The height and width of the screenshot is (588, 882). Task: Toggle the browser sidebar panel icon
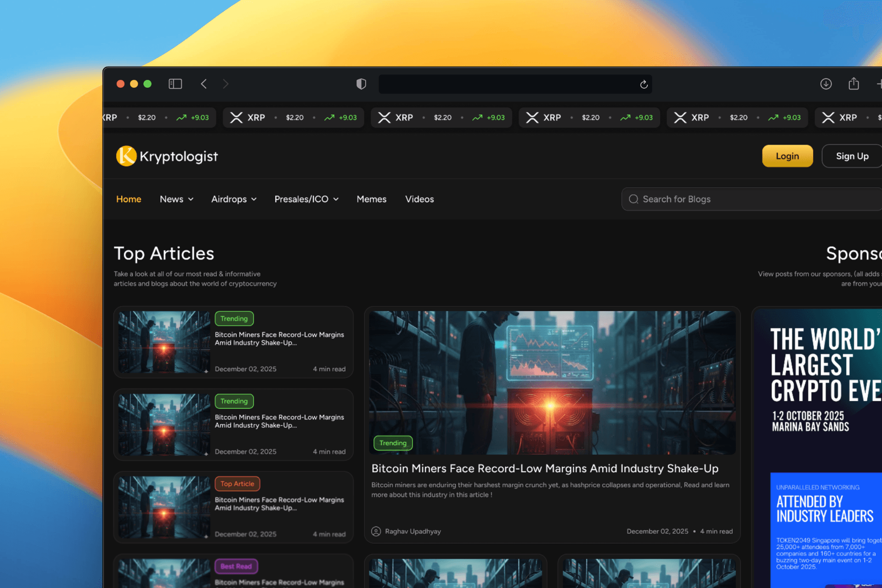click(x=175, y=84)
